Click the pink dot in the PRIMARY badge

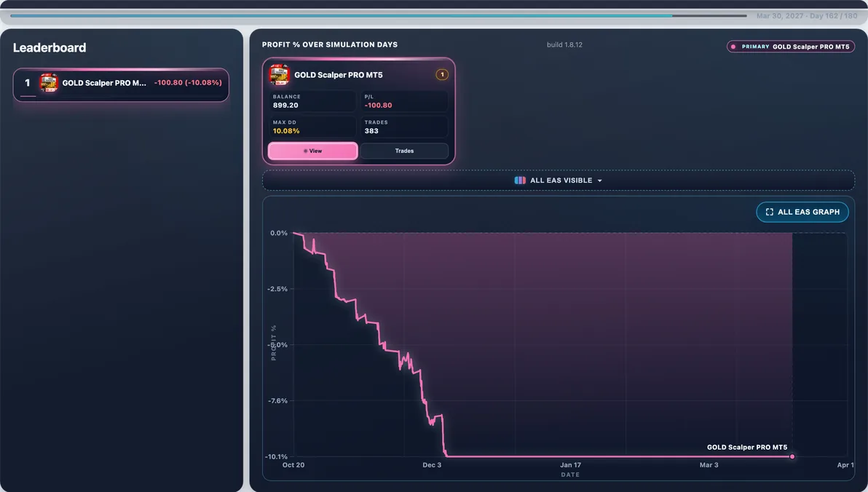733,47
